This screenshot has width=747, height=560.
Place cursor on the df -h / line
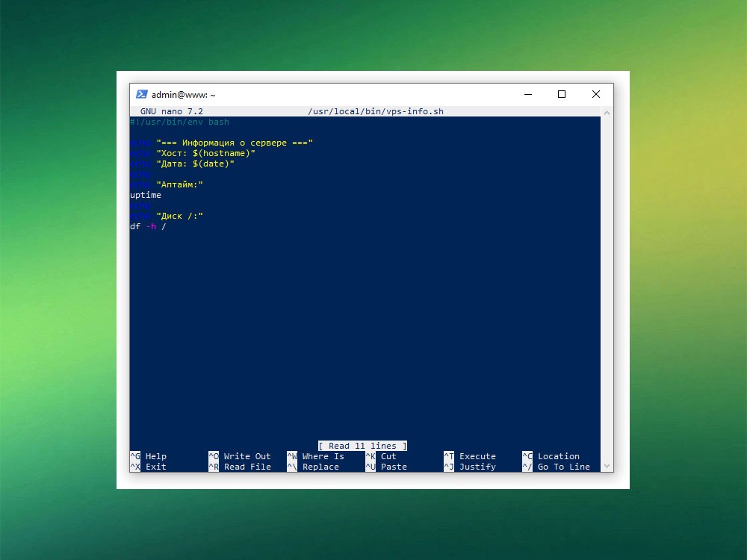[148, 226]
